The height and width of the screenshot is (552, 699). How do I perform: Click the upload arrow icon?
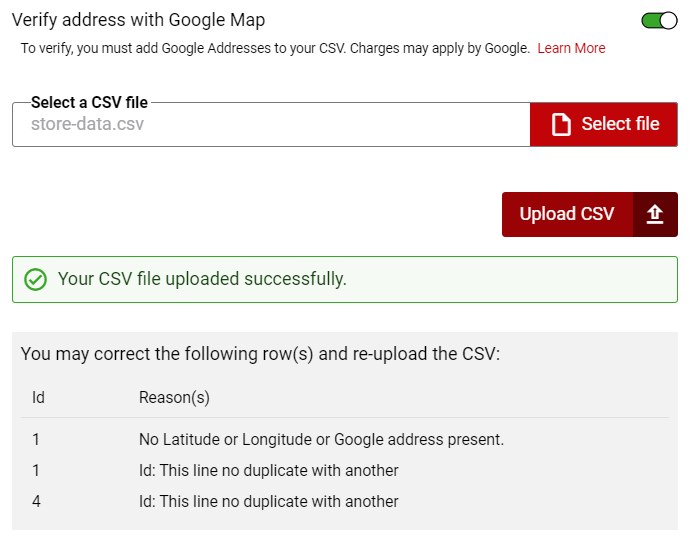tap(655, 214)
